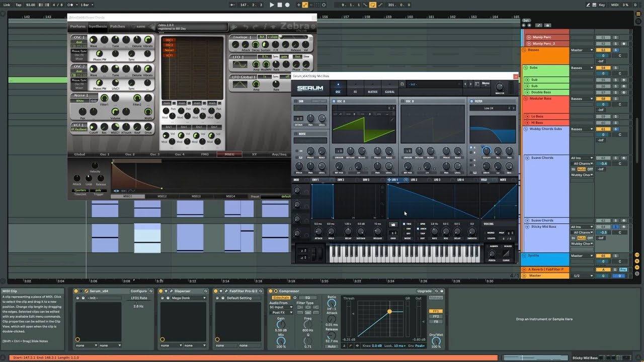Viewport: 644px width, 362px height.
Task: Open Zebra's Perform tab
Action: click(77, 26)
